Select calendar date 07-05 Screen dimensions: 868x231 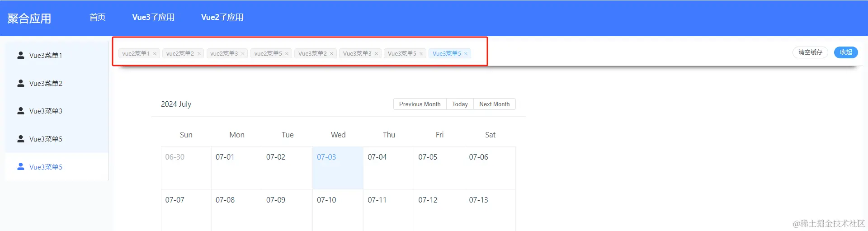pos(439,168)
